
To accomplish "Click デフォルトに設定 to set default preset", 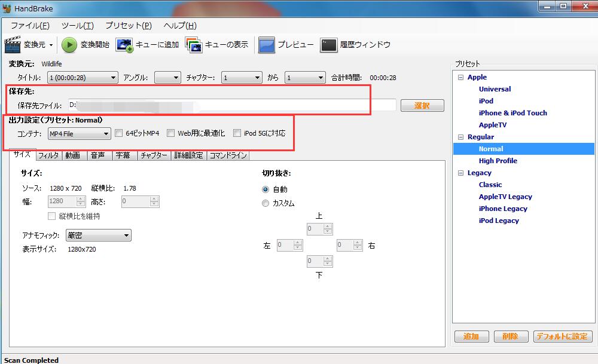I will [x=562, y=337].
